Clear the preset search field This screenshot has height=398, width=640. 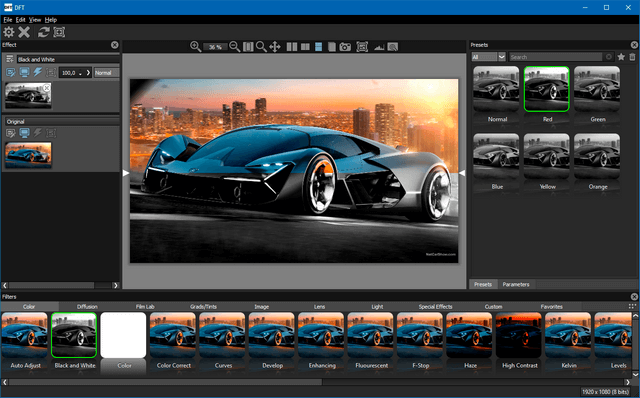609,57
